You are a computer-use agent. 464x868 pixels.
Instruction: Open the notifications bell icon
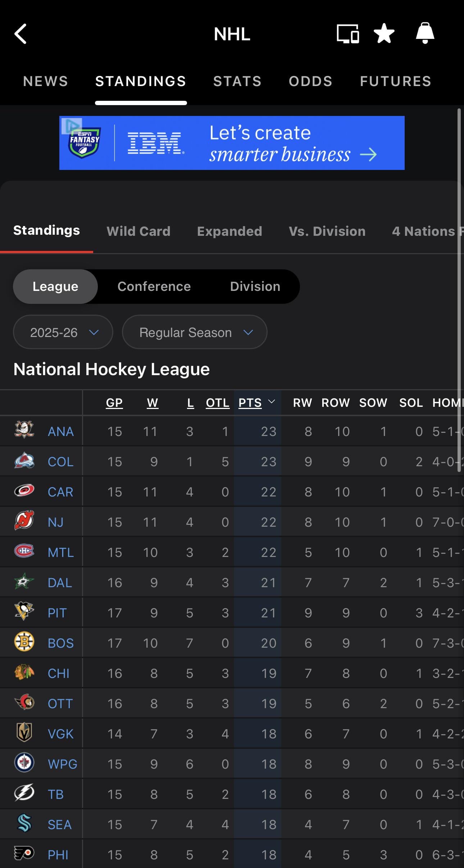tap(425, 33)
